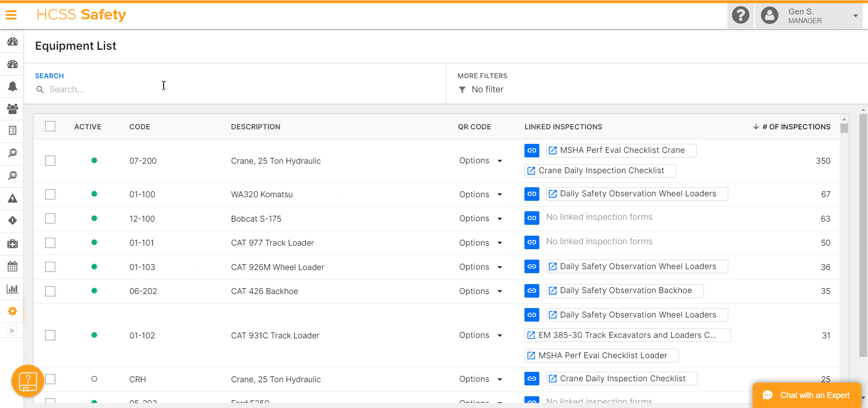This screenshot has height=408, width=868.
Task: Open QR Options dropdown for Bobcat S-175
Action: click(x=481, y=218)
